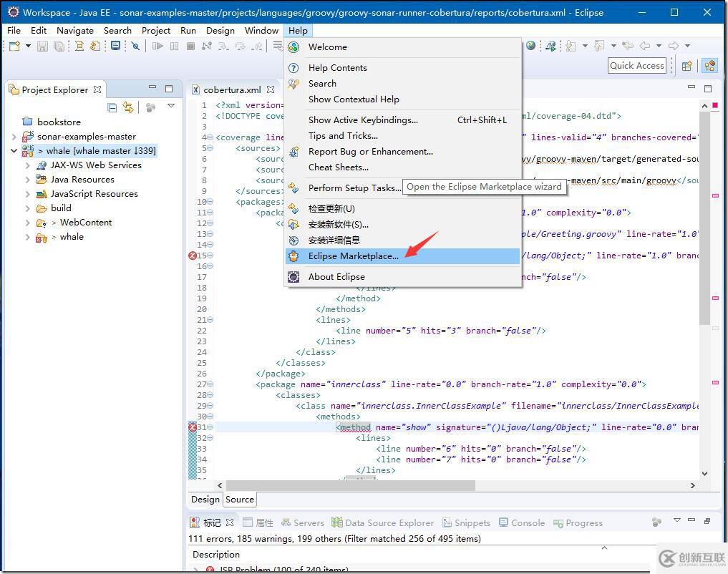This screenshot has height=574, width=728.
Task: Minimize the Project Explorer panel
Action: pos(152,87)
